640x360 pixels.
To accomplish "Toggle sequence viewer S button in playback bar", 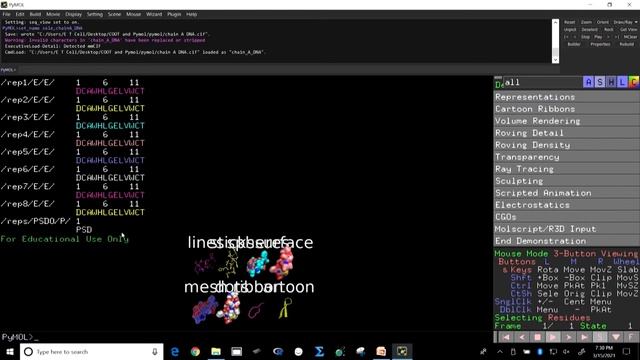I will [600, 337].
